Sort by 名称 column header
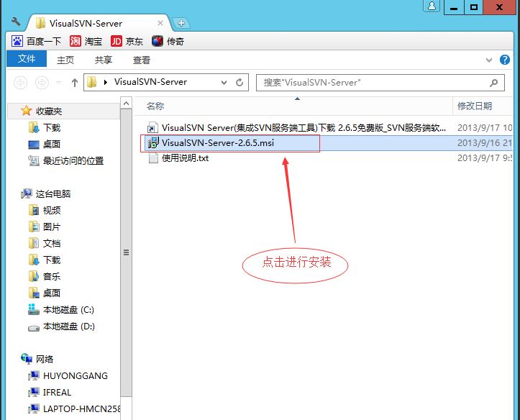This screenshot has width=520, height=420. click(155, 106)
